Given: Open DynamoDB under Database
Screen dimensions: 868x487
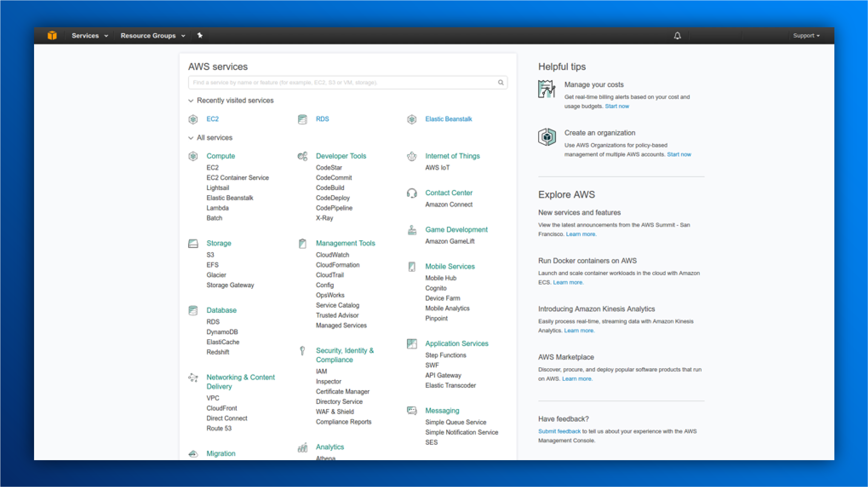Looking at the screenshot, I should click(x=222, y=332).
